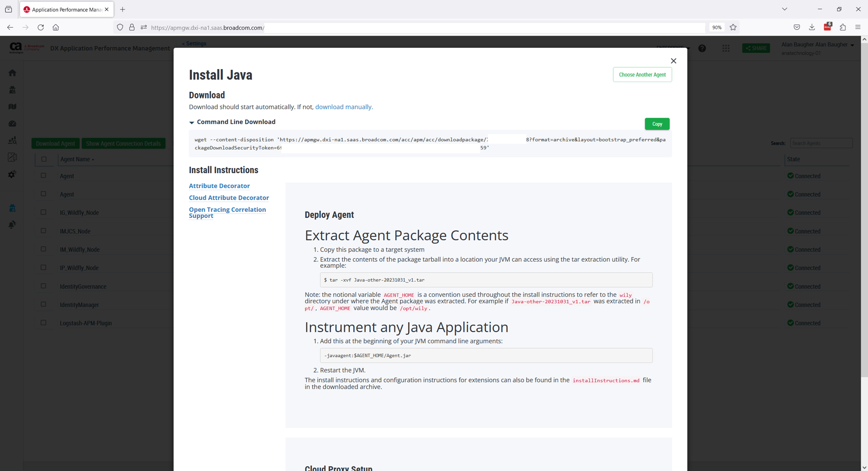Screen dimensions: 868x471
Task: Toggle the select-all agents header checkbox
Action: [44, 159]
